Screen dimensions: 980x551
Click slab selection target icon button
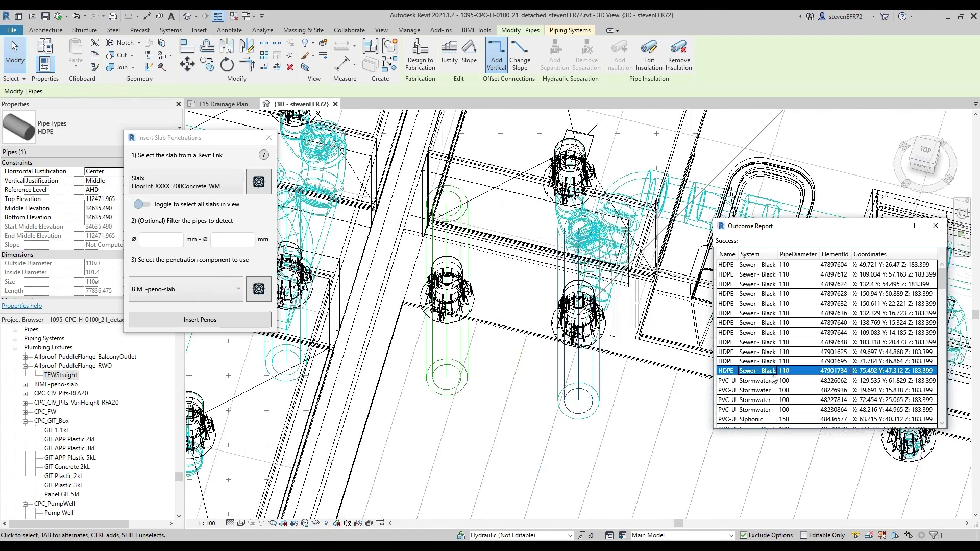click(x=259, y=182)
